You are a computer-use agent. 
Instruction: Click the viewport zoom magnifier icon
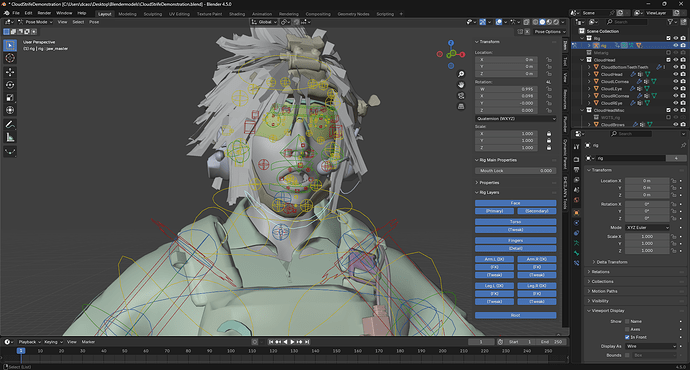pyautogui.click(x=461, y=74)
